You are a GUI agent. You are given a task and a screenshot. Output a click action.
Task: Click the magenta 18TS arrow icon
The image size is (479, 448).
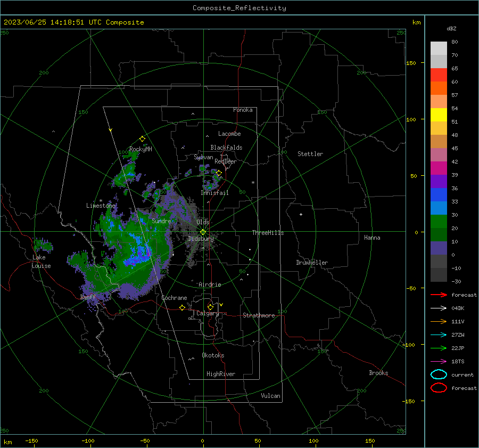coord(439,362)
